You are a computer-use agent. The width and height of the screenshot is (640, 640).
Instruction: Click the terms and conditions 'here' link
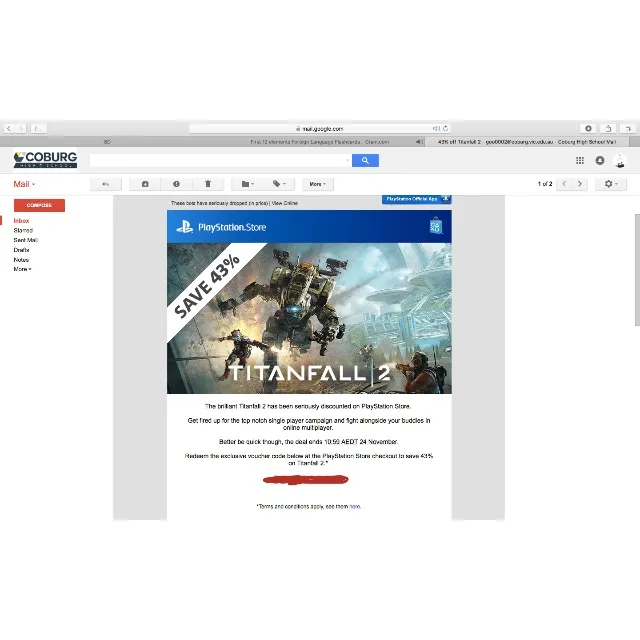click(x=355, y=507)
